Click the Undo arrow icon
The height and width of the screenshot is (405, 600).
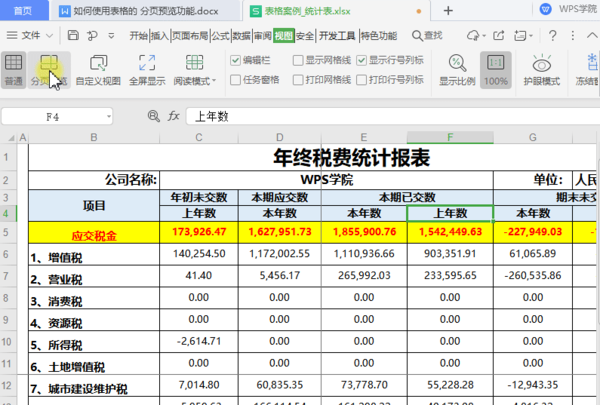[x=92, y=36]
